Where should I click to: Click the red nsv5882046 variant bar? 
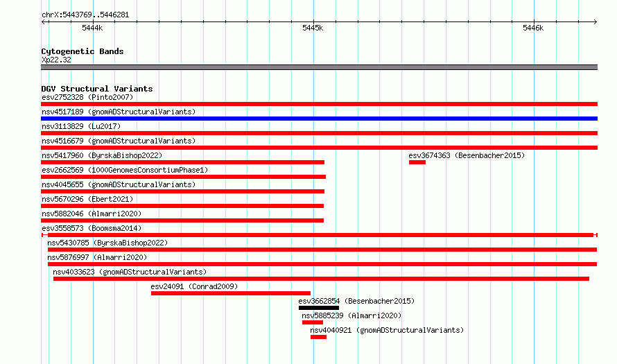click(x=182, y=220)
